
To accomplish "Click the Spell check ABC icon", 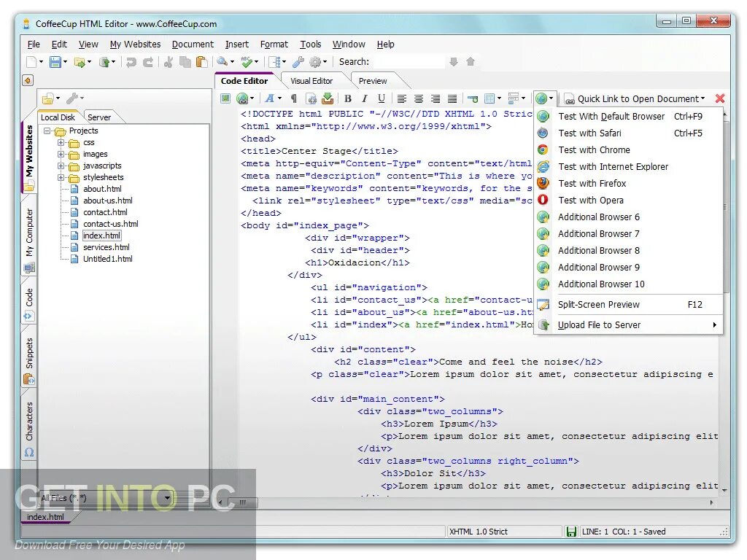I will [247, 62].
